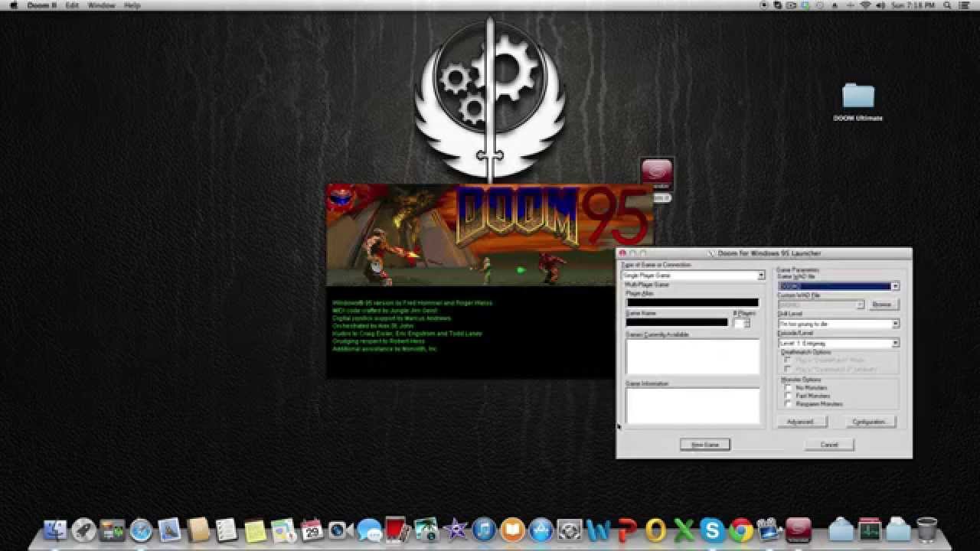Click the clock in menu bar
Viewport: 980px width, 551px height.
click(x=913, y=5)
